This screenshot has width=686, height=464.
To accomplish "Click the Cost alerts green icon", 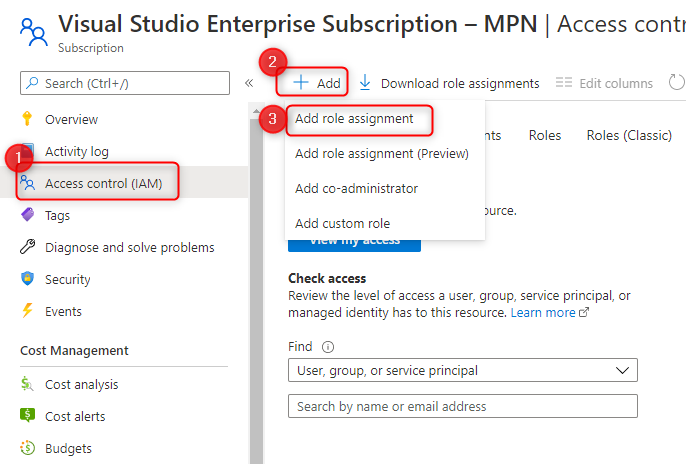I will click(28, 415).
